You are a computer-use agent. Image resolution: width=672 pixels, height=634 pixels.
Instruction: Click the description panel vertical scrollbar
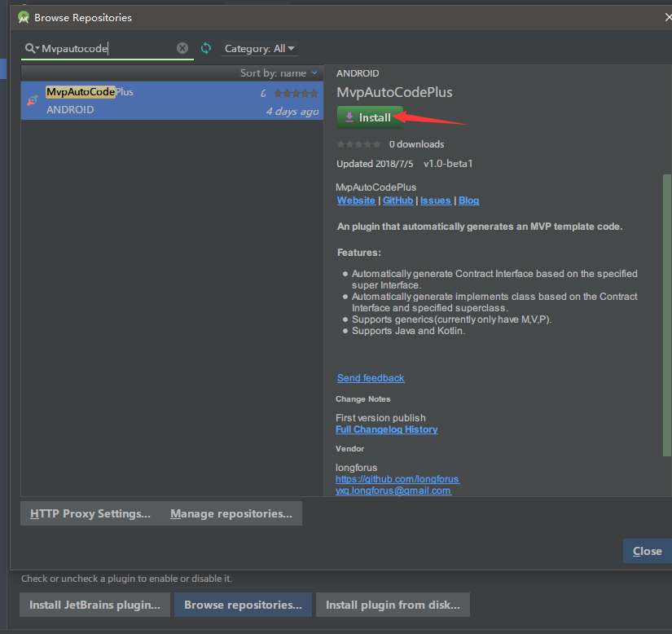(x=667, y=315)
